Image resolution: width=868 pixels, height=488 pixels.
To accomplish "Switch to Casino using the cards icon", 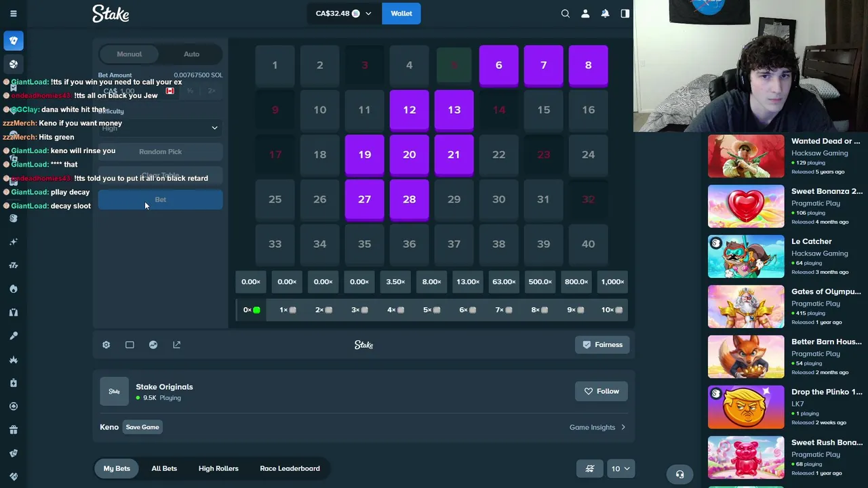I will (14, 41).
